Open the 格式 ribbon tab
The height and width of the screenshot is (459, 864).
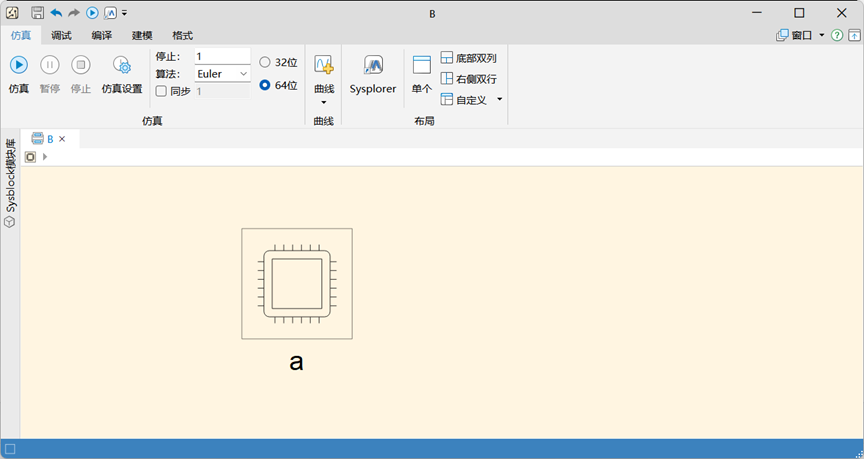coord(182,35)
